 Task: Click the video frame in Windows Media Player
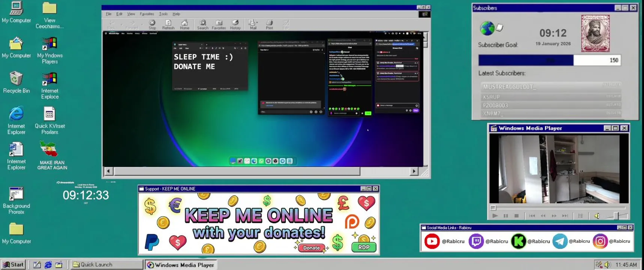point(559,169)
